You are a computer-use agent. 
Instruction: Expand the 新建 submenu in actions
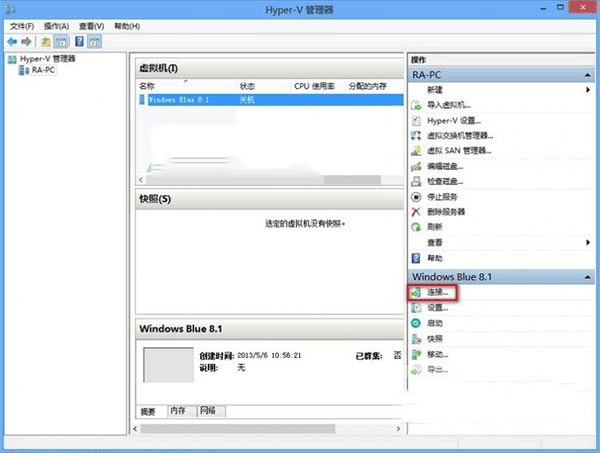pos(588,90)
